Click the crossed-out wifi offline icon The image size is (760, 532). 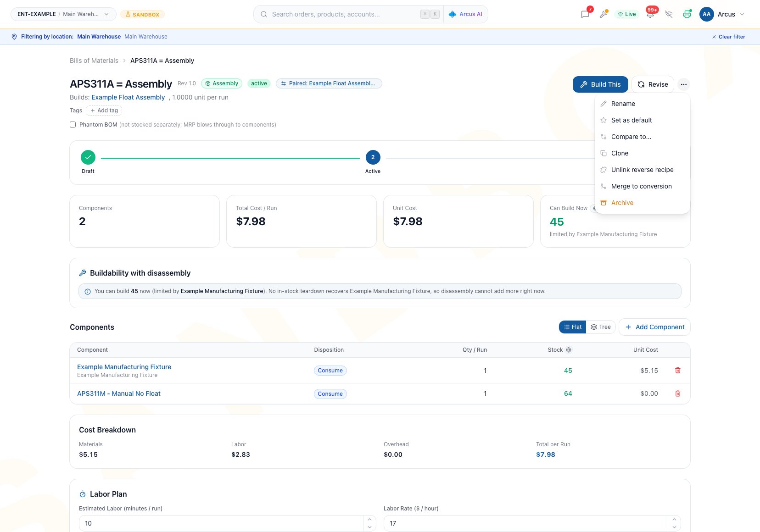[x=669, y=14]
